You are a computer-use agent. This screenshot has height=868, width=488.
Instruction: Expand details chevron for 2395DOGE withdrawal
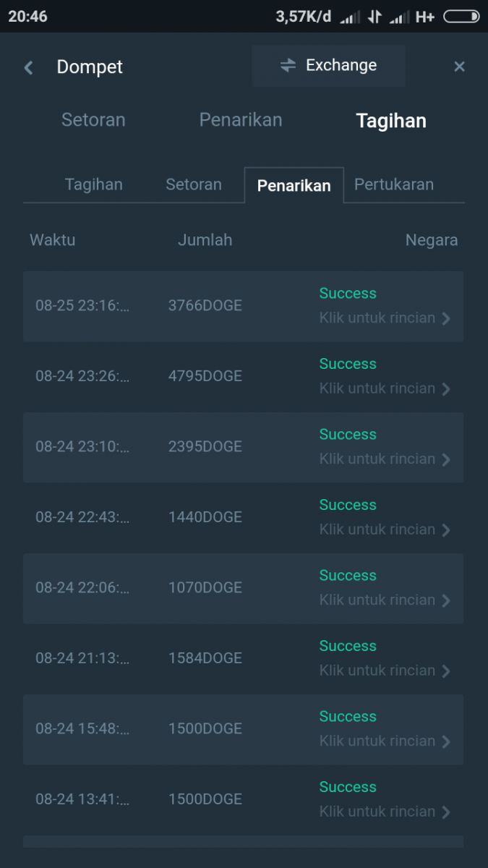446,460
